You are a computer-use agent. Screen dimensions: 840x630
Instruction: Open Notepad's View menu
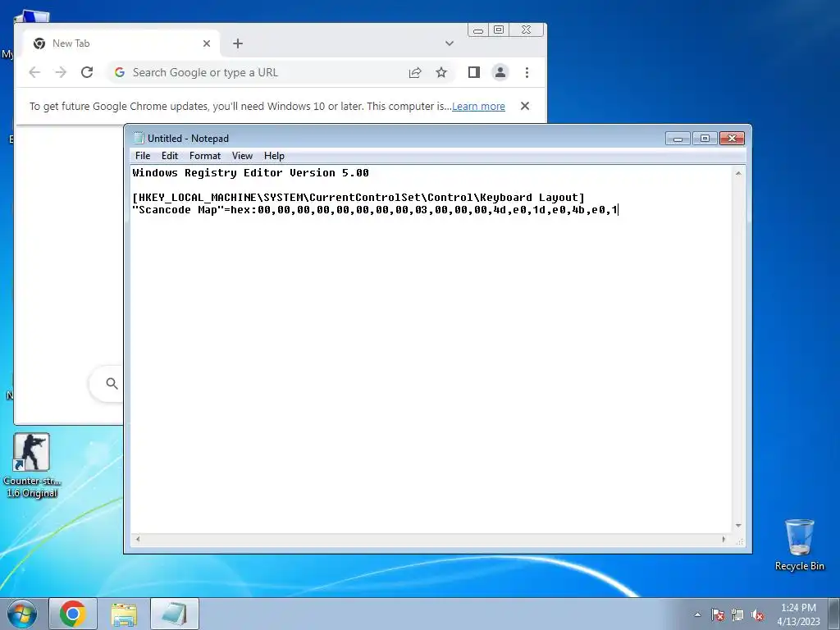pyautogui.click(x=242, y=156)
